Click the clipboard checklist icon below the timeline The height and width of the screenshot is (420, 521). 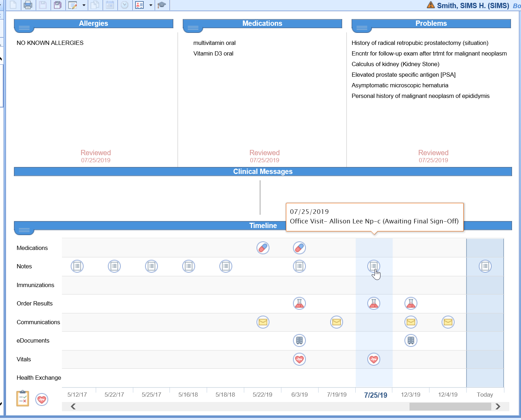[x=23, y=398]
